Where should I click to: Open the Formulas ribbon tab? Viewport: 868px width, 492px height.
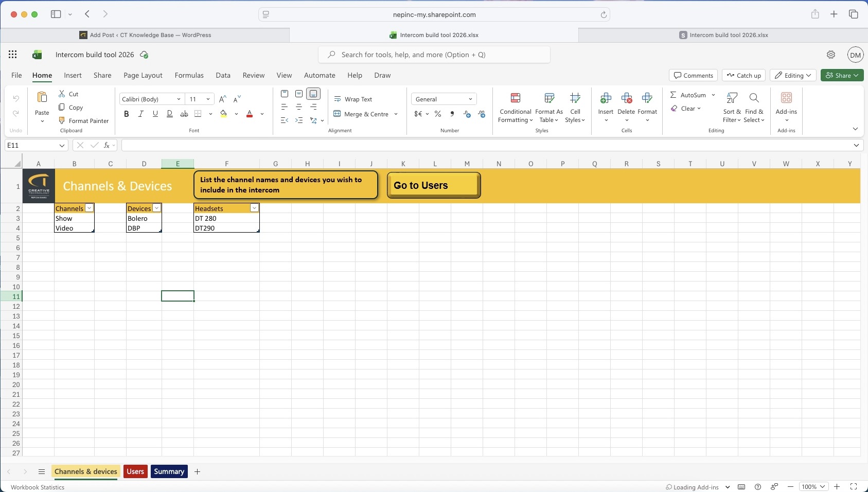189,75
